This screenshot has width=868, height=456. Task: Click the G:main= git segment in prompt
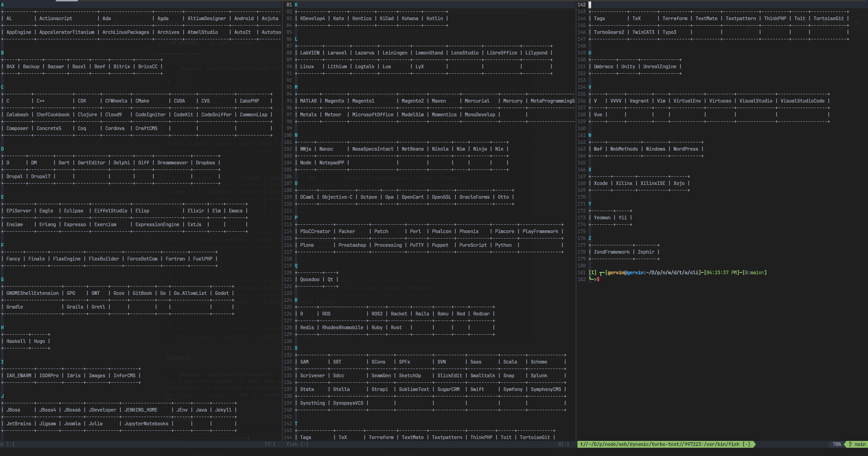pyautogui.click(x=754, y=272)
